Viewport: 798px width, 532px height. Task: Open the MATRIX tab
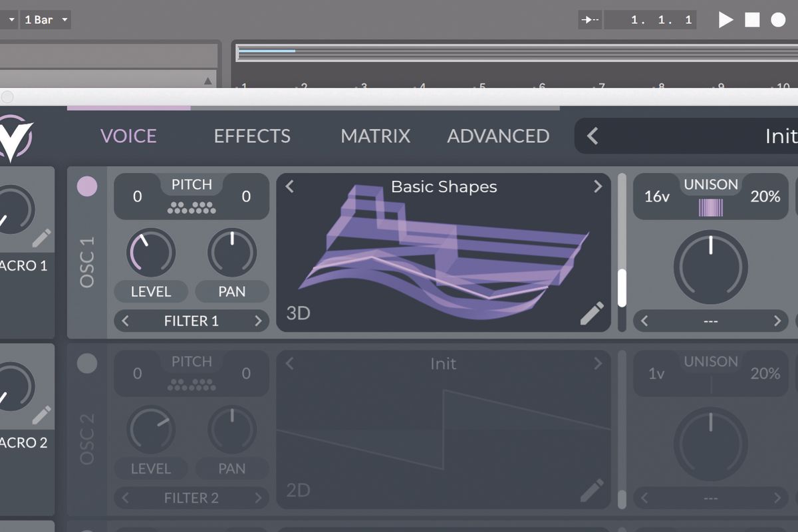point(375,136)
